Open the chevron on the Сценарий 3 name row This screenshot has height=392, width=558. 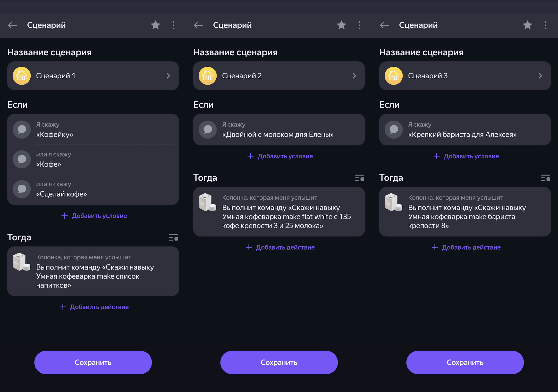click(x=540, y=76)
